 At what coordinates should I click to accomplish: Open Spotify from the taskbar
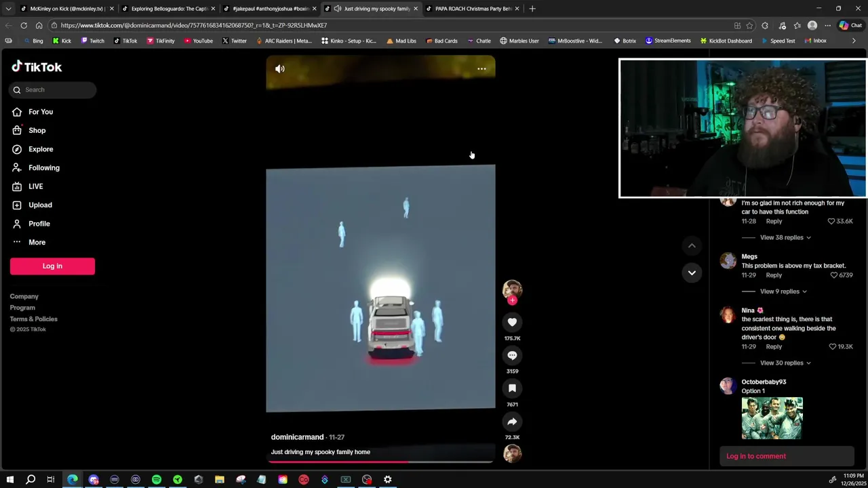tap(157, 479)
